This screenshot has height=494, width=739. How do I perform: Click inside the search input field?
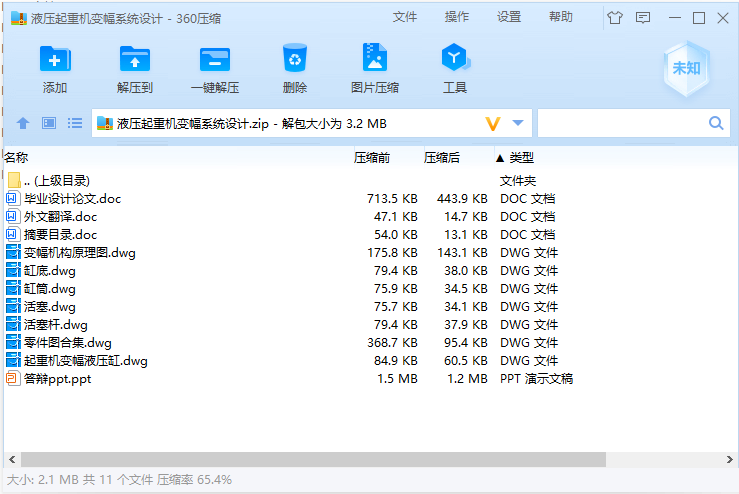622,124
